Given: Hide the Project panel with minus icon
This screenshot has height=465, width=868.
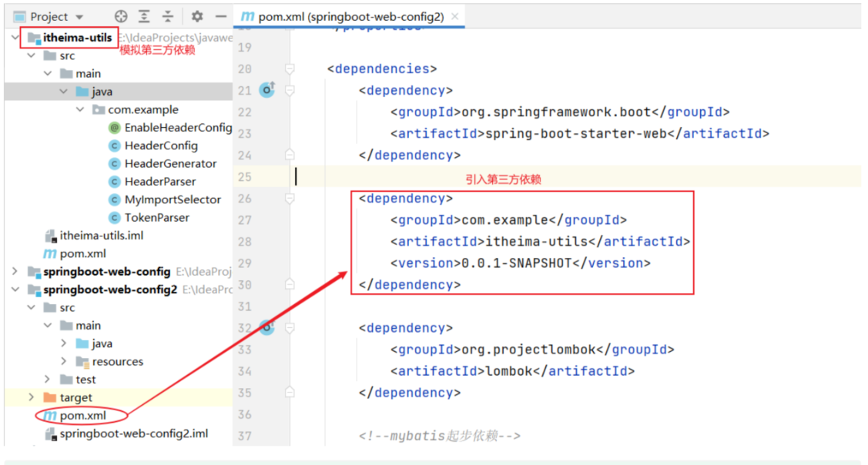Looking at the screenshot, I should point(220,16).
